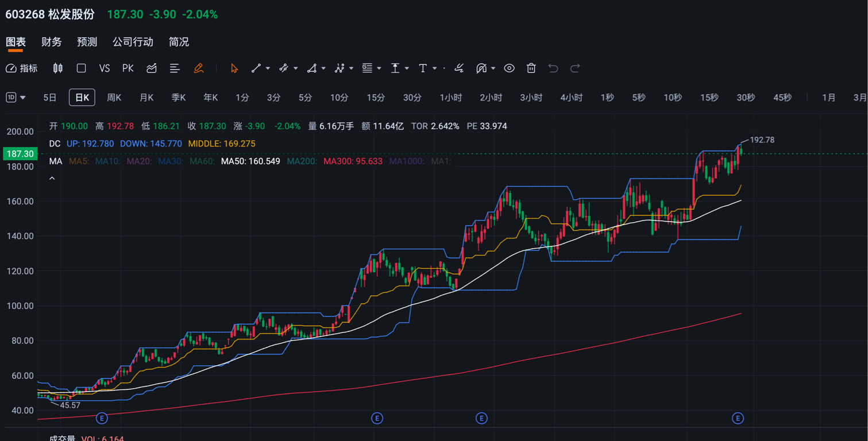The width and height of the screenshot is (868, 441).
Task: Click the E event marker below the 192.78 peak
Action: [x=738, y=418]
